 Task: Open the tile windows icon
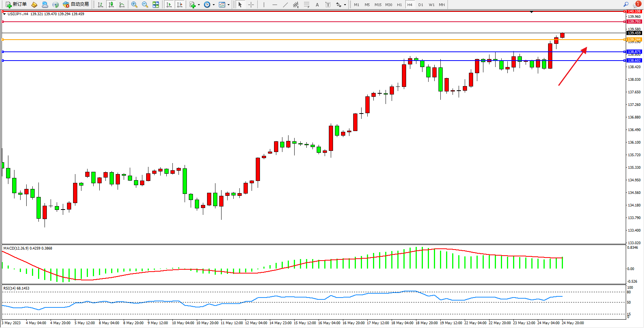pos(156,5)
